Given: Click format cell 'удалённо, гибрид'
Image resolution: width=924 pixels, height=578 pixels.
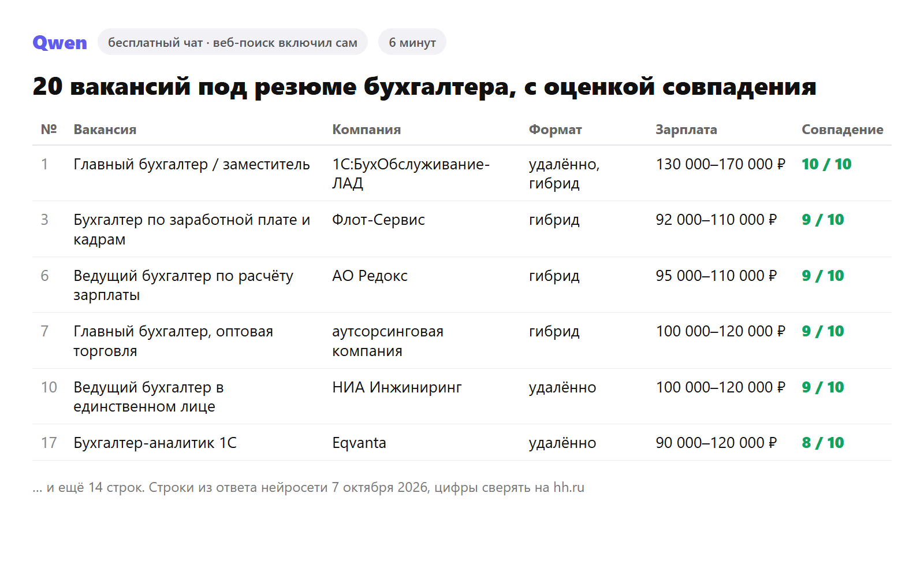Looking at the screenshot, I should pos(564,173).
